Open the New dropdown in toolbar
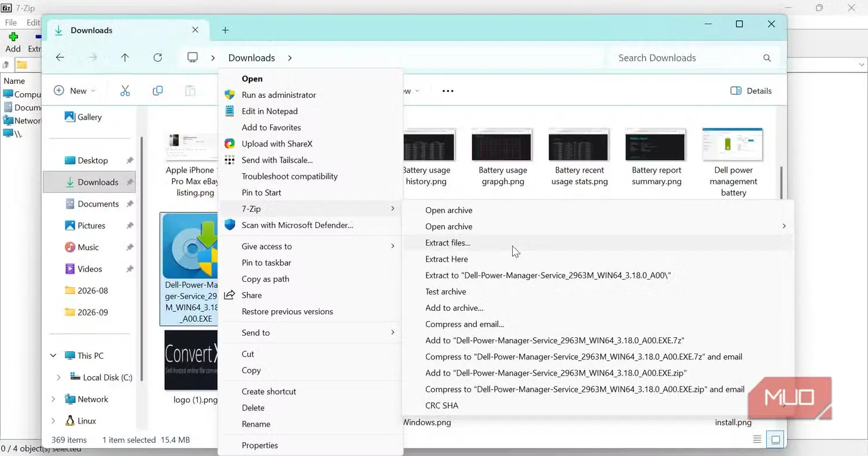This screenshot has width=868, height=456. (x=75, y=91)
